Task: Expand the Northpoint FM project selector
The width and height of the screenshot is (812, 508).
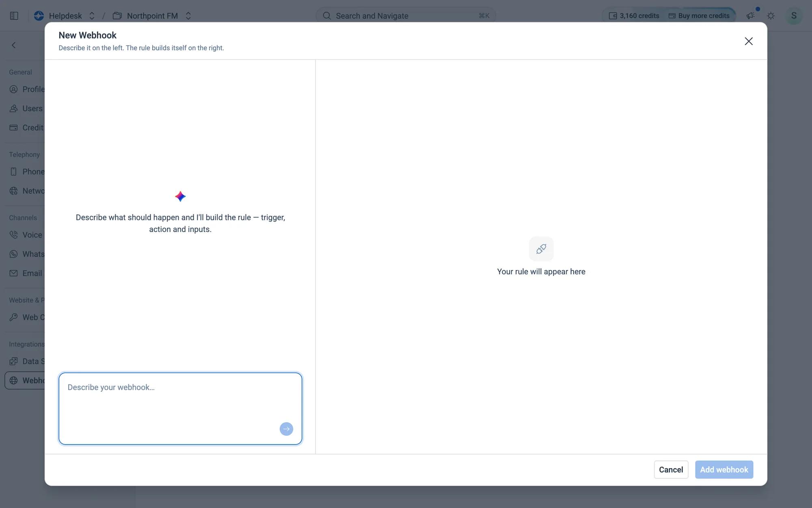Action: tap(188, 16)
